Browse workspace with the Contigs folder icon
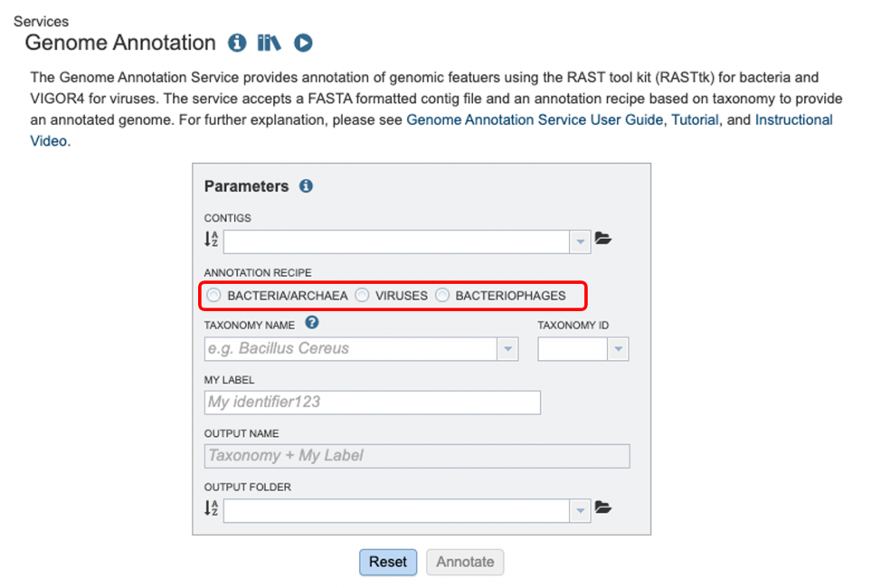The height and width of the screenshot is (588, 881). click(x=603, y=239)
